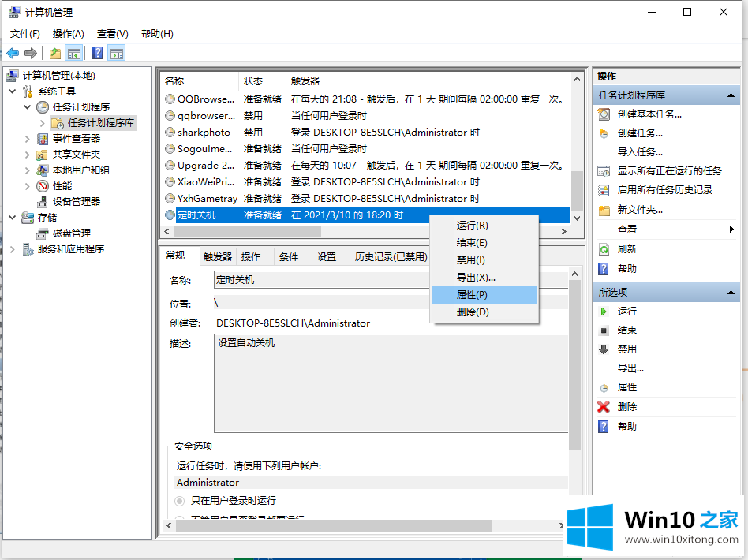Collapse the 存储 tree node

pos(13,217)
